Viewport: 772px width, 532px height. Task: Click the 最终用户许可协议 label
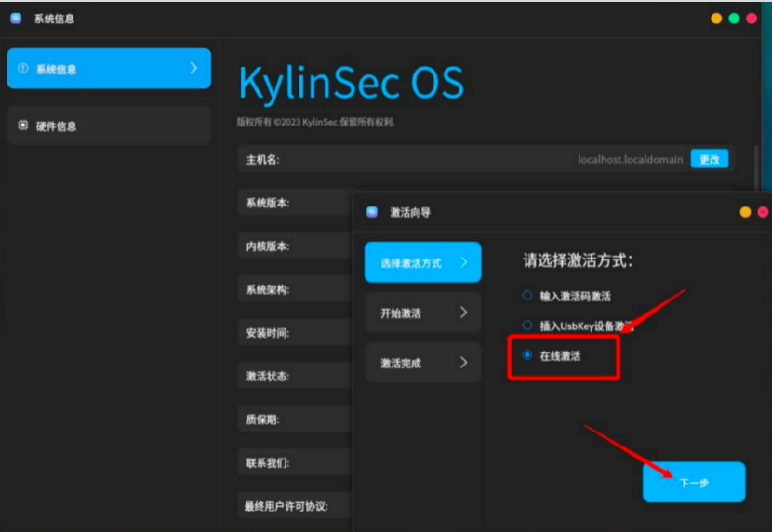click(286, 506)
